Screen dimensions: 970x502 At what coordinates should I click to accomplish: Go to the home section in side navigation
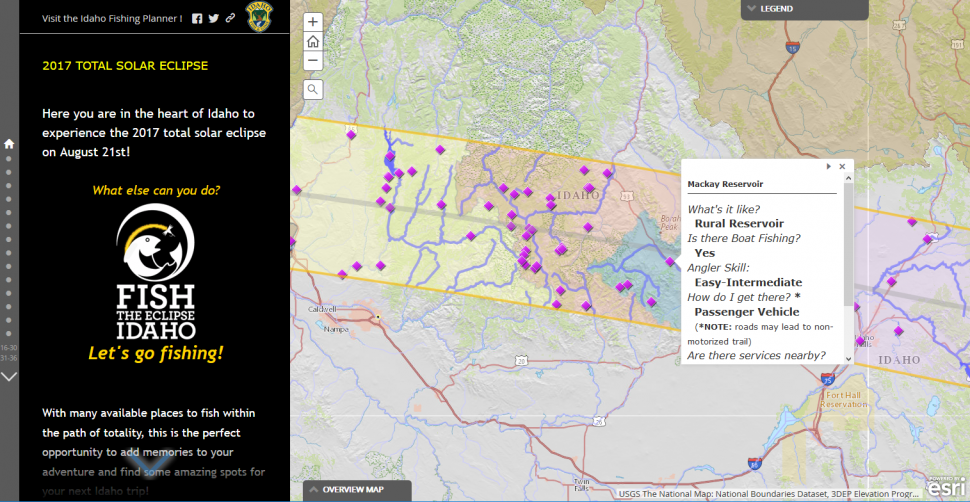coord(9,143)
